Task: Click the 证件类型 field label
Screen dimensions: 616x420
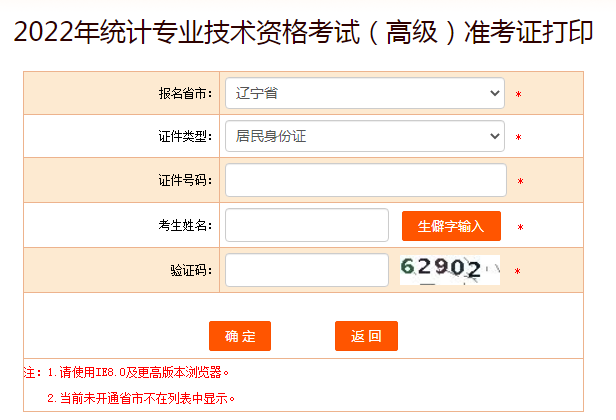Action: tap(185, 136)
